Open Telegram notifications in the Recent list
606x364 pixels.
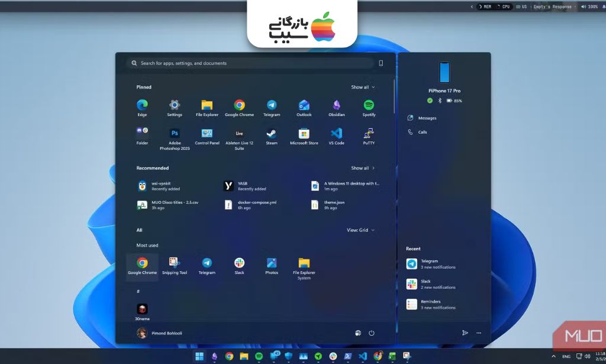coord(431,264)
